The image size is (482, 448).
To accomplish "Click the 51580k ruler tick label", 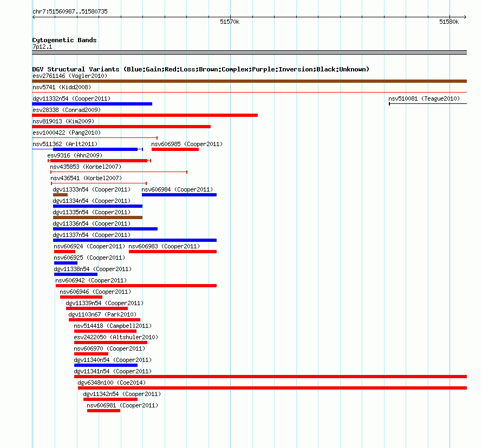I will [x=449, y=22].
